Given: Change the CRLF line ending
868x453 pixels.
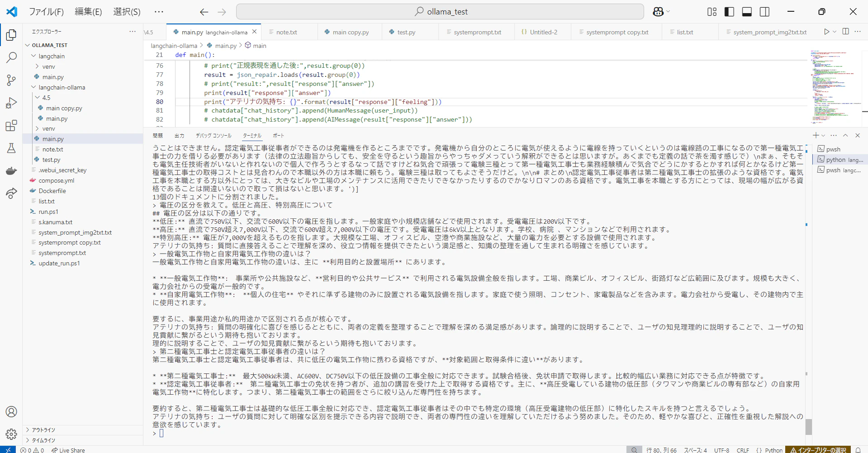Looking at the screenshot, I should (x=743, y=450).
